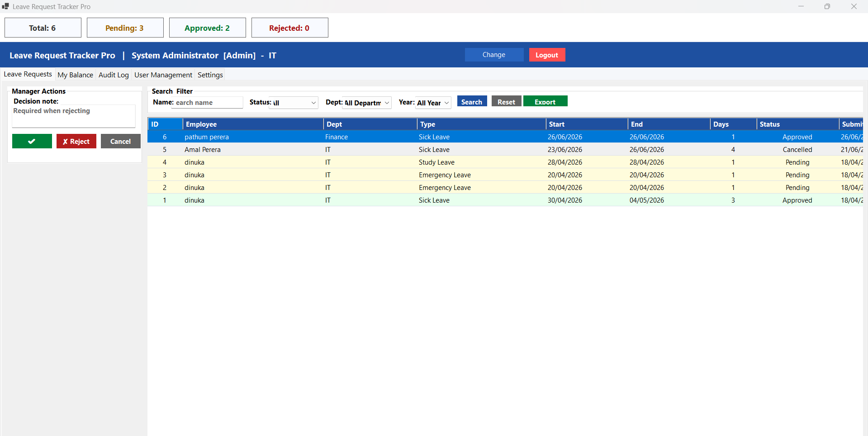
Task: Switch to the Leave Requests tab
Action: pos(28,74)
